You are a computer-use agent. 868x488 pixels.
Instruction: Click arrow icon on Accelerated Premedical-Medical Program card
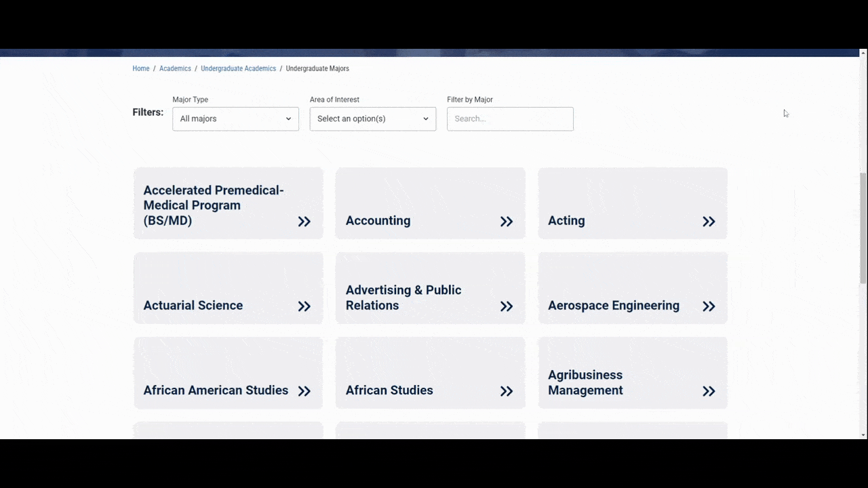point(304,222)
